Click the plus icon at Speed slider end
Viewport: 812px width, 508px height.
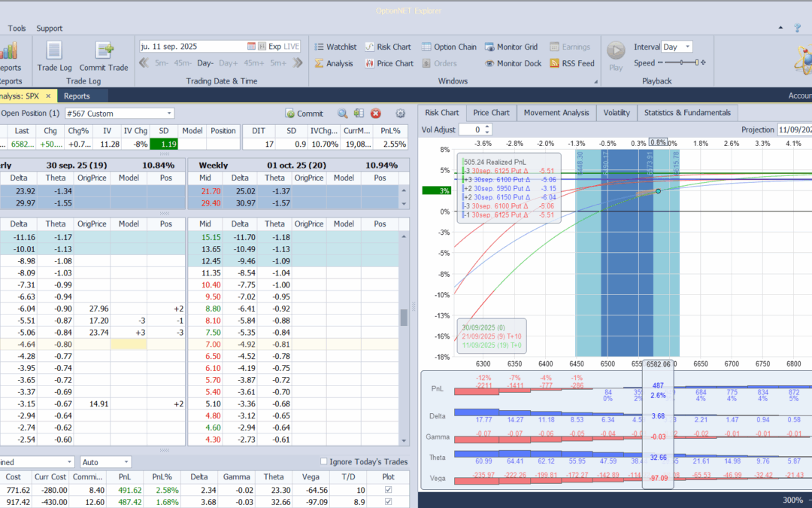pos(703,62)
